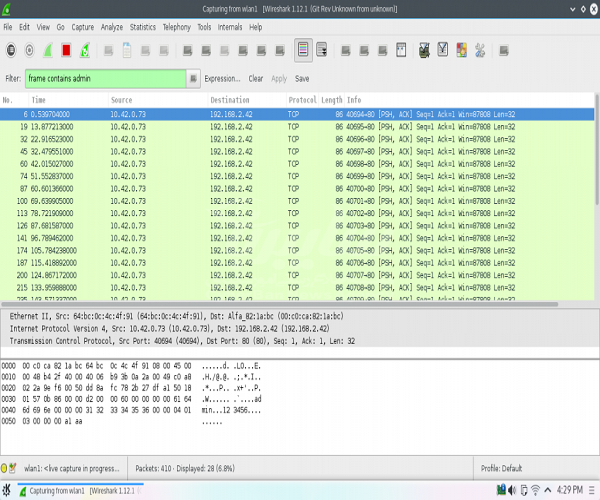This screenshot has width=600, height=500.
Task: Open the Telephony menu
Action: click(x=177, y=27)
